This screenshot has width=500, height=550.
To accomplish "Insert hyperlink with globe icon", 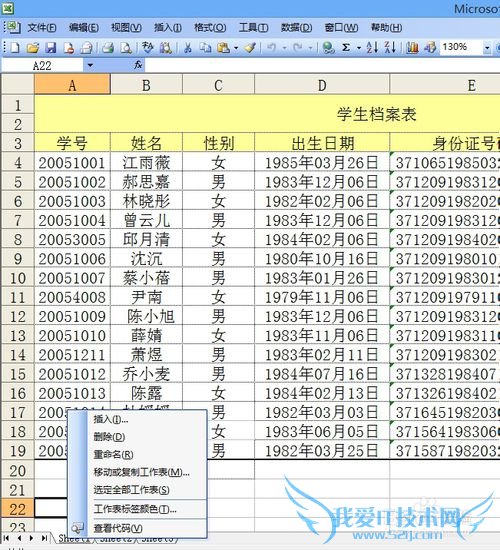I will tap(328, 47).
